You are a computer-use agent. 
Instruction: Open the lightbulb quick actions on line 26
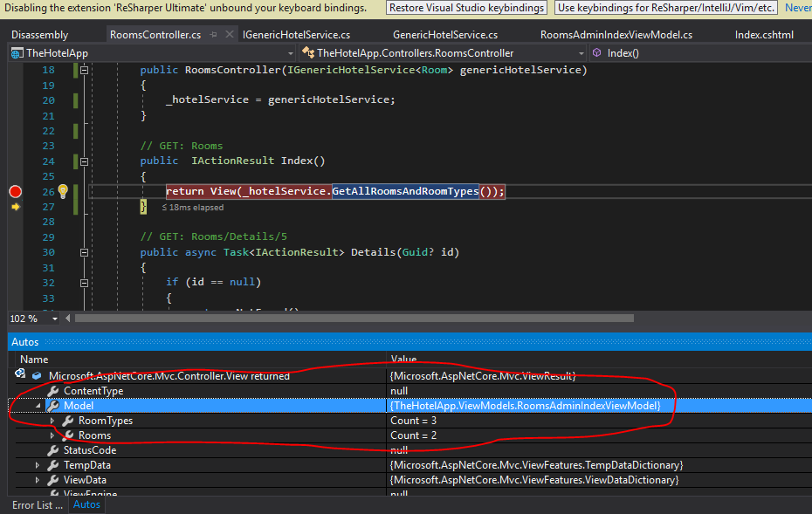click(63, 191)
